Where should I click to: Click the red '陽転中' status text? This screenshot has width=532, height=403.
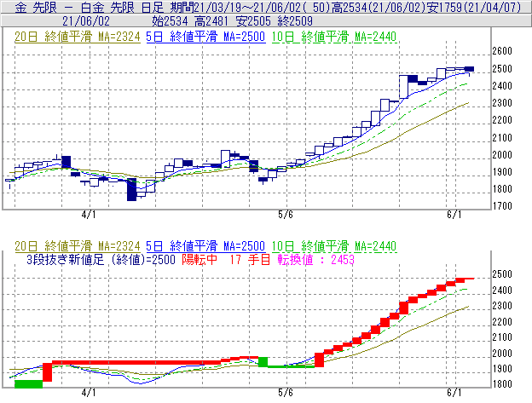coord(199,260)
